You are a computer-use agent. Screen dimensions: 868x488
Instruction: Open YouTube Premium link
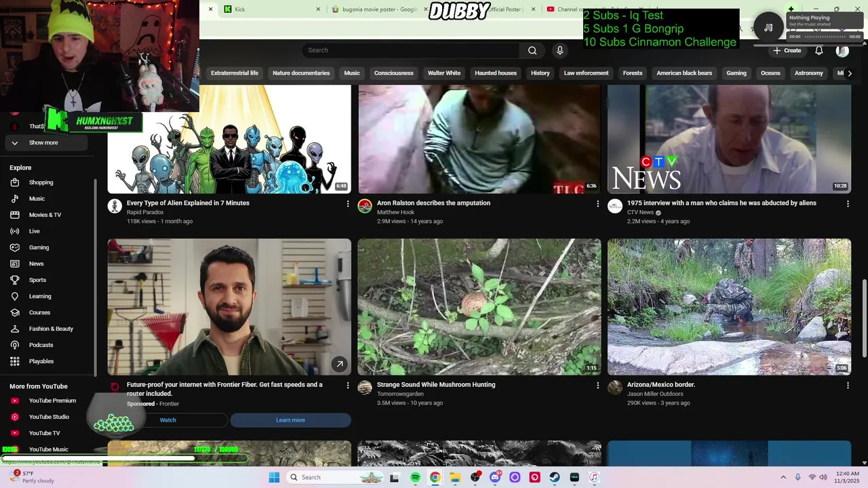click(47, 401)
